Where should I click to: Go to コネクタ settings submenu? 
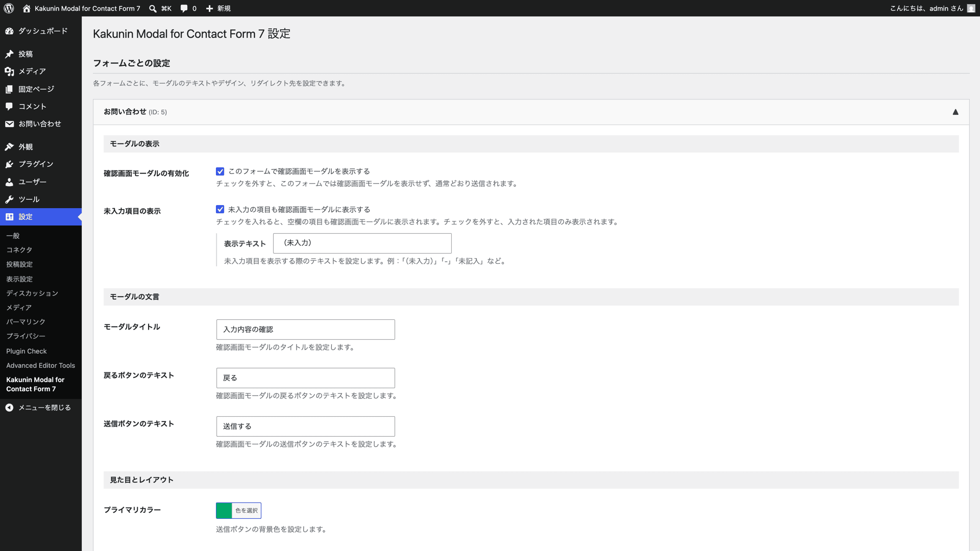pyautogui.click(x=19, y=250)
